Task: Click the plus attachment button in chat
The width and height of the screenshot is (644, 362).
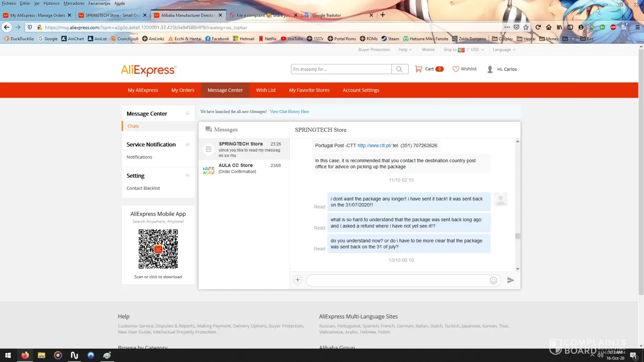Action: point(297,280)
